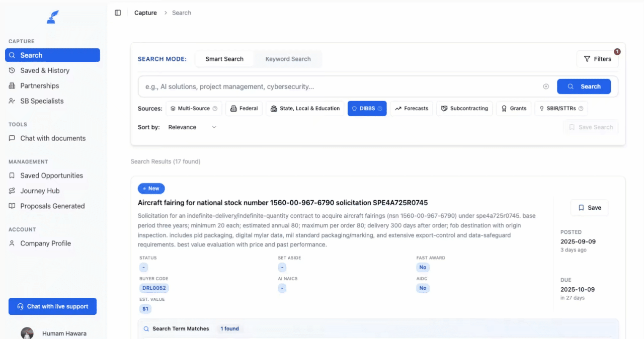Clear the search field with the x icon

[x=546, y=87]
